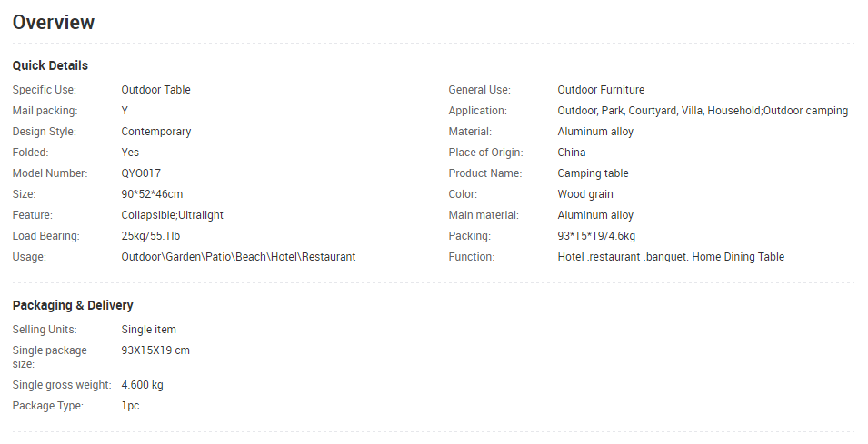The height and width of the screenshot is (444, 868).
Task: Select the Quick Details section title
Action: 50,65
